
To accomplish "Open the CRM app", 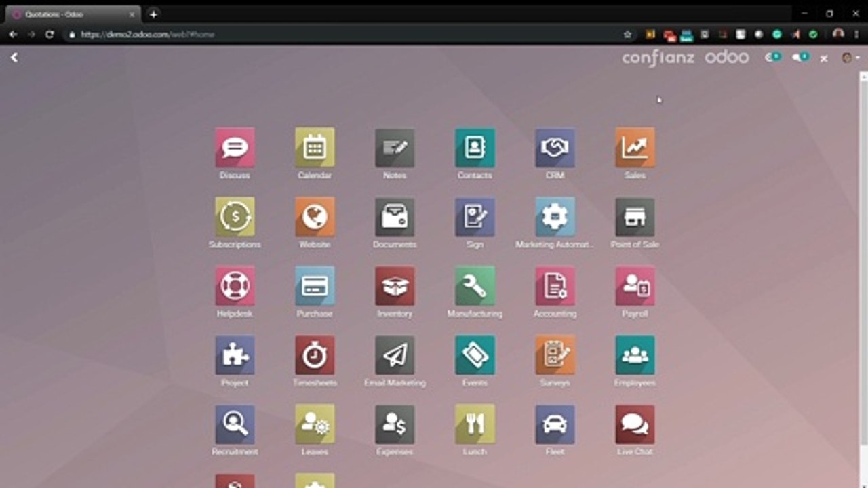I will tap(555, 148).
